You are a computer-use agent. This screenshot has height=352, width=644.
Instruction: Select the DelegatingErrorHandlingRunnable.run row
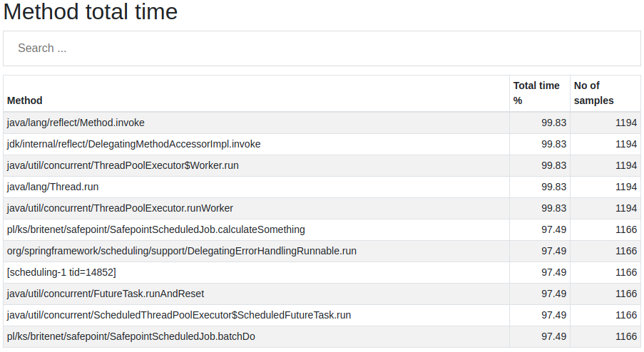pos(322,251)
